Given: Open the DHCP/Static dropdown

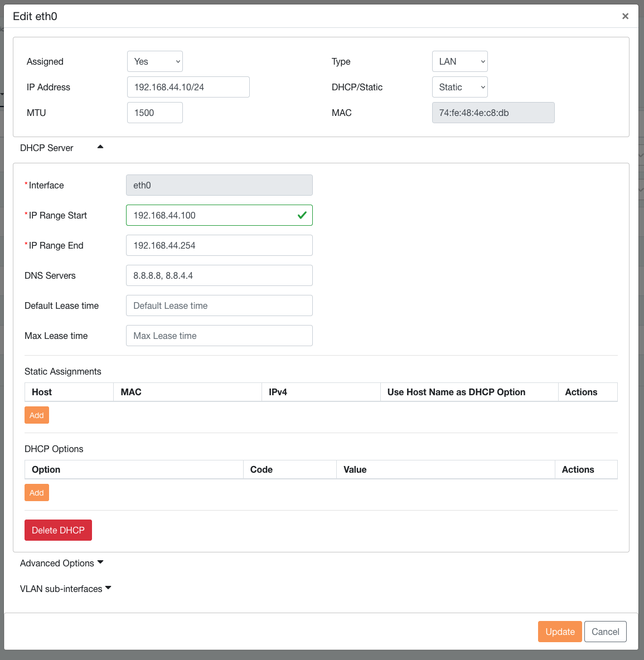Looking at the screenshot, I should coord(459,87).
